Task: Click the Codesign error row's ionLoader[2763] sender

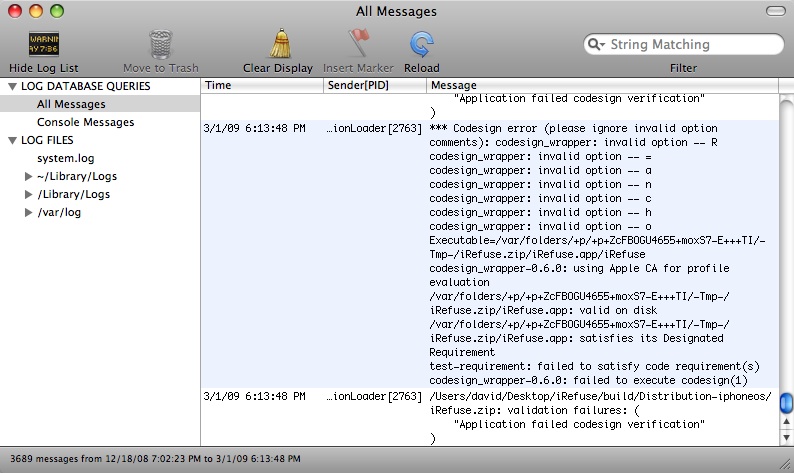Action: 374,129
